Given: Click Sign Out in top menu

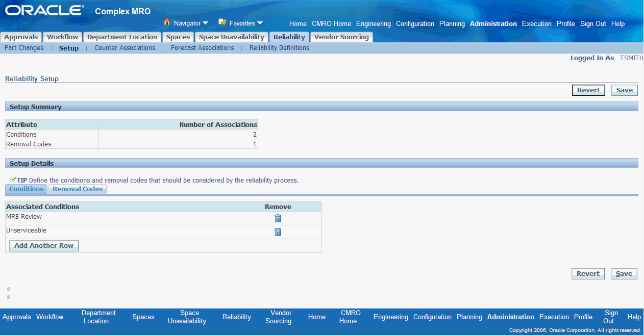Looking at the screenshot, I should [593, 24].
